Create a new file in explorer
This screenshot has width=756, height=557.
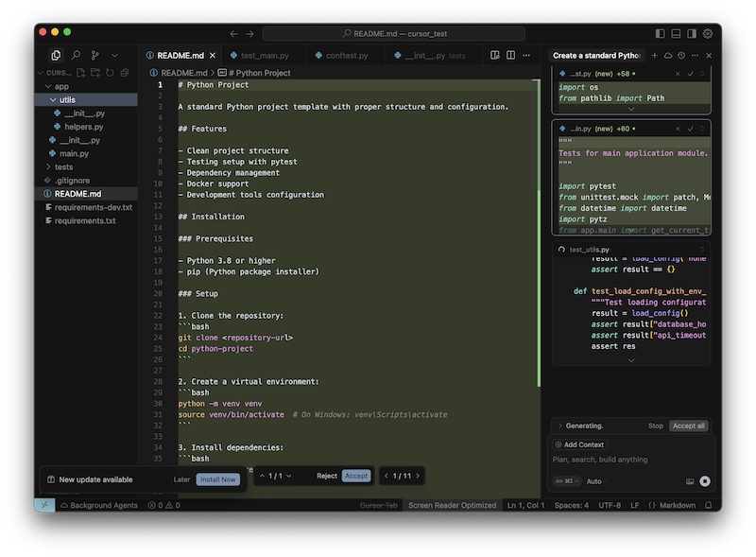81,73
